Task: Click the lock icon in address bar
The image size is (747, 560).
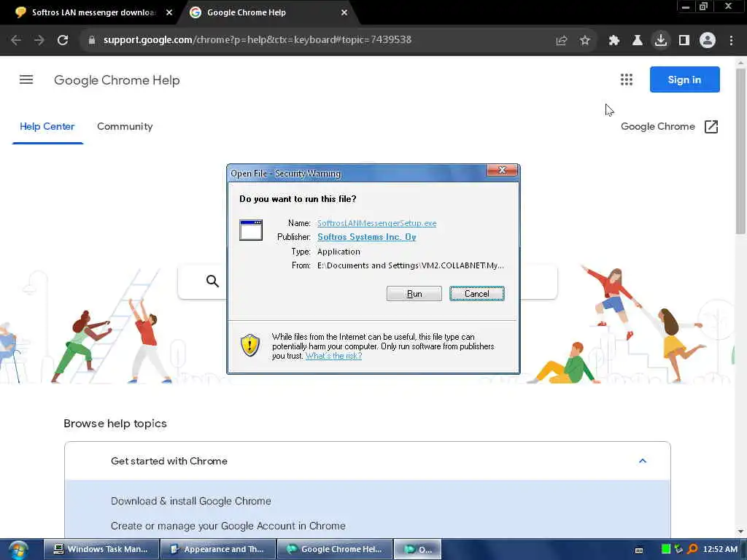Action: click(92, 40)
